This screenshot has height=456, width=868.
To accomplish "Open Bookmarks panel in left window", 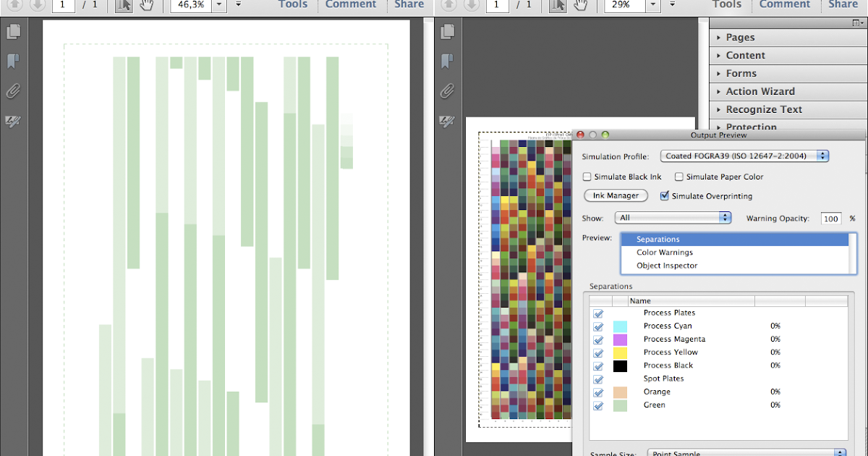I will coord(13,62).
